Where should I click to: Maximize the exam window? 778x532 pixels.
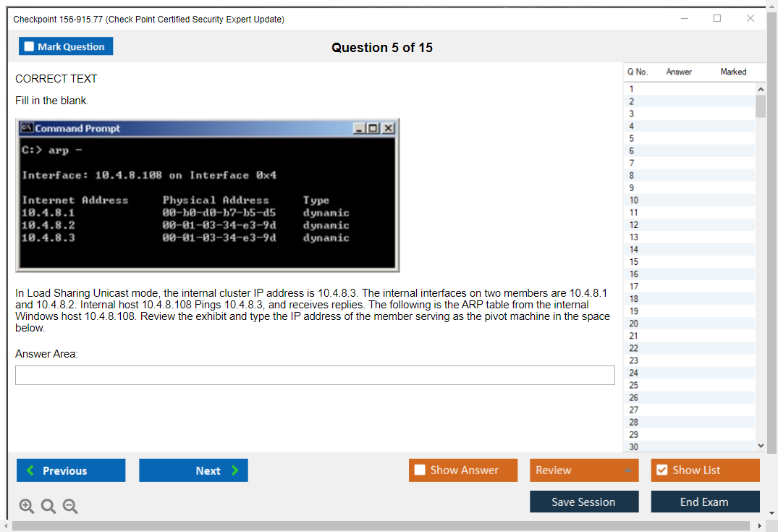coord(717,19)
